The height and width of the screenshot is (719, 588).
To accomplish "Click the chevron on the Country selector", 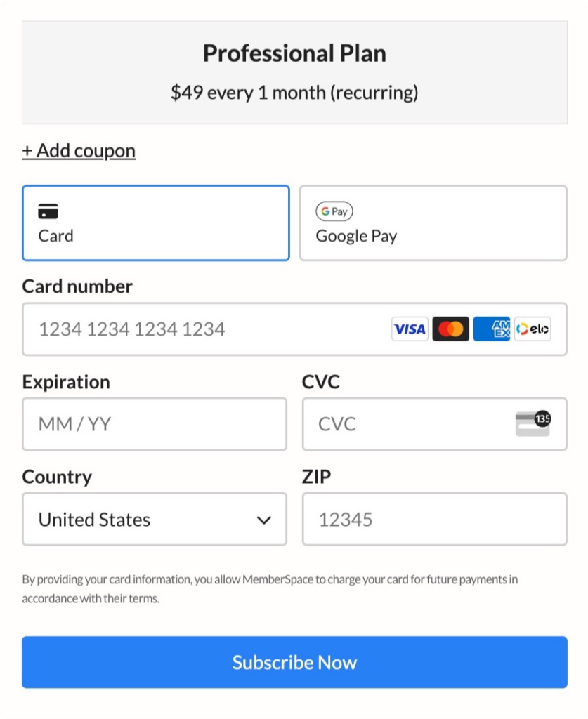I will (265, 520).
